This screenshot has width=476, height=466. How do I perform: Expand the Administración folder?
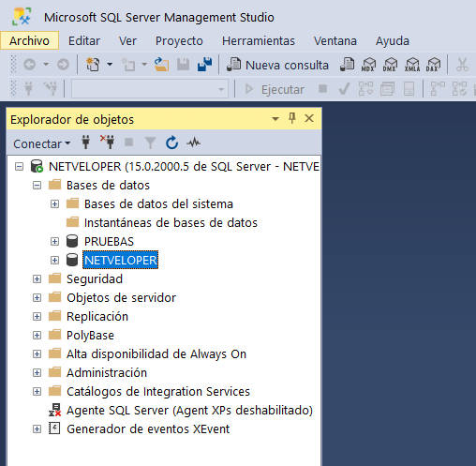point(37,373)
